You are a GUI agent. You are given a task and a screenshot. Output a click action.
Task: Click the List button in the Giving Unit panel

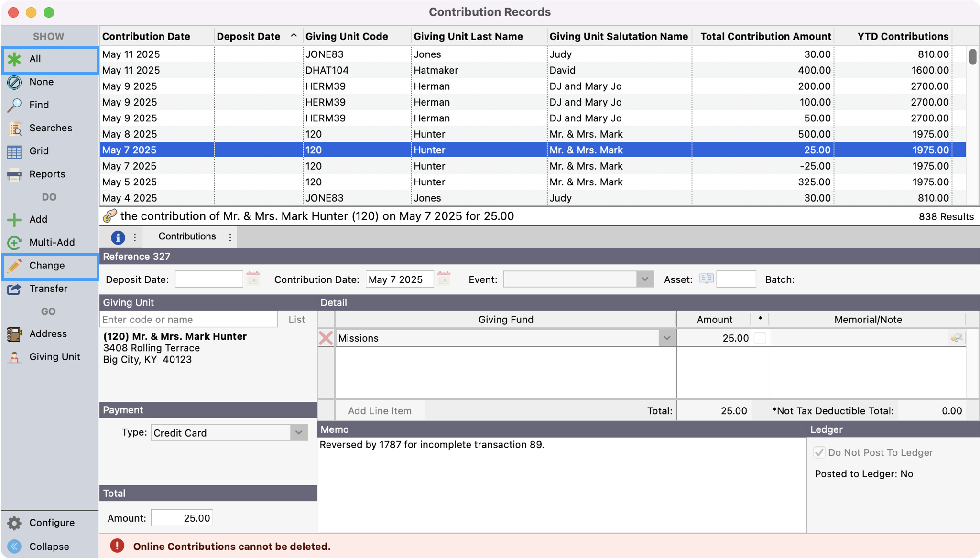pos(296,319)
